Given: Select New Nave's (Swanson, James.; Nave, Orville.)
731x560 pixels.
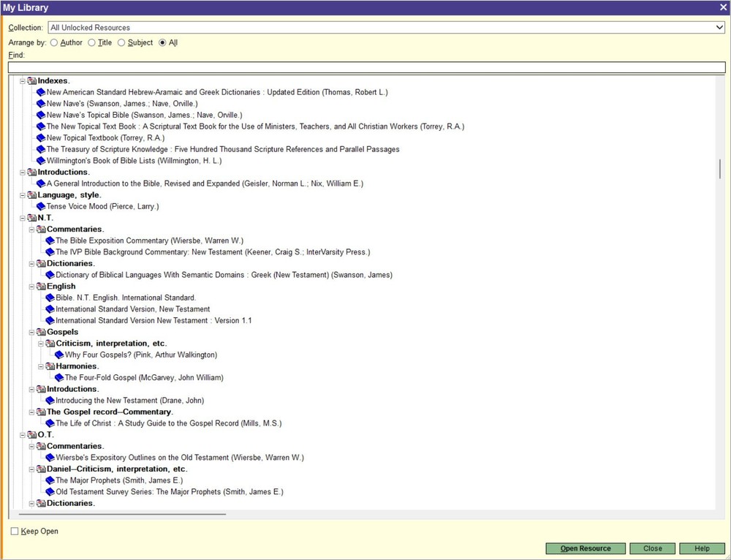Looking at the screenshot, I should 121,104.
